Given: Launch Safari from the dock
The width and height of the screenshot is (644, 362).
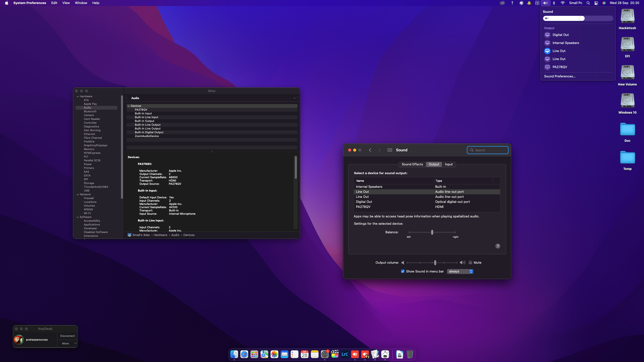Looking at the screenshot, I should pos(244,354).
